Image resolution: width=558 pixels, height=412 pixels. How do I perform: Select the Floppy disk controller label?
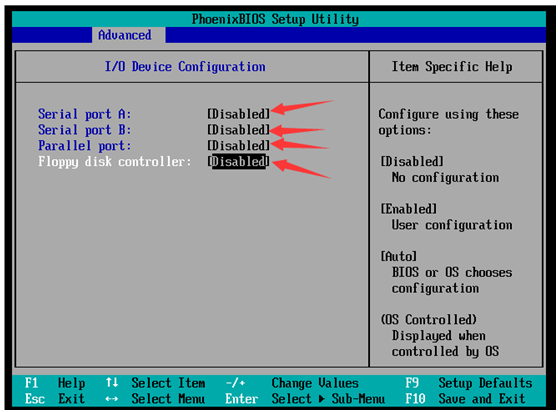(x=115, y=162)
